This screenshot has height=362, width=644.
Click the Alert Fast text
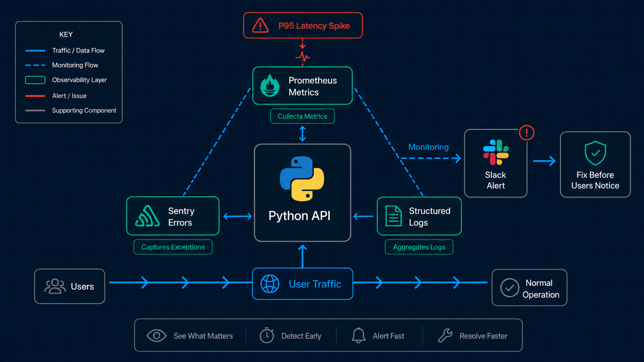[388, 336]
